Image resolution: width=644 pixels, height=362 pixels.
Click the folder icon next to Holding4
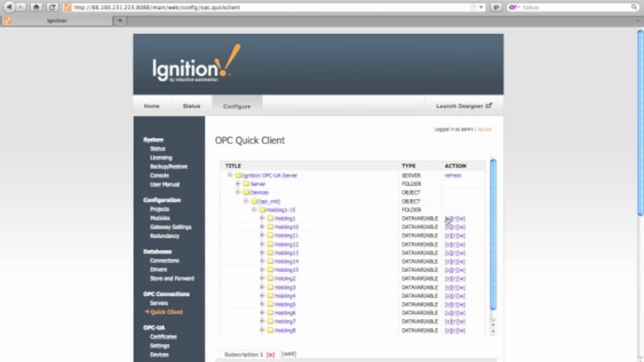[270, 296]
